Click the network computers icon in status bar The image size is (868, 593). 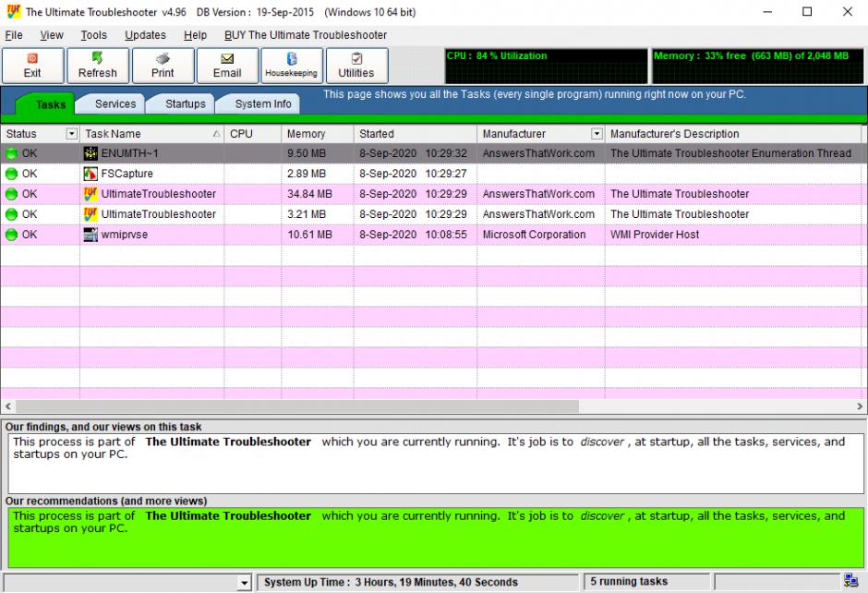850,580
